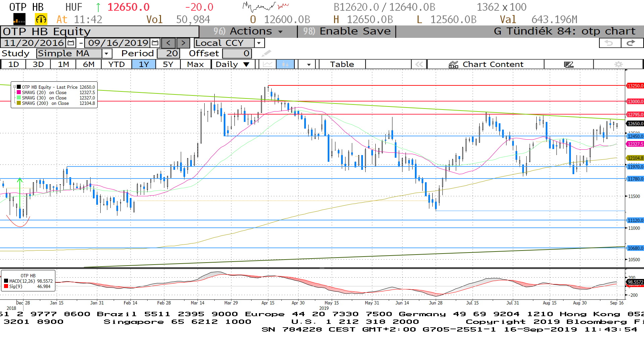Screen dimensions: 644x348
Task: Click the Sep 16 date axis label
Action: (616, 303)
